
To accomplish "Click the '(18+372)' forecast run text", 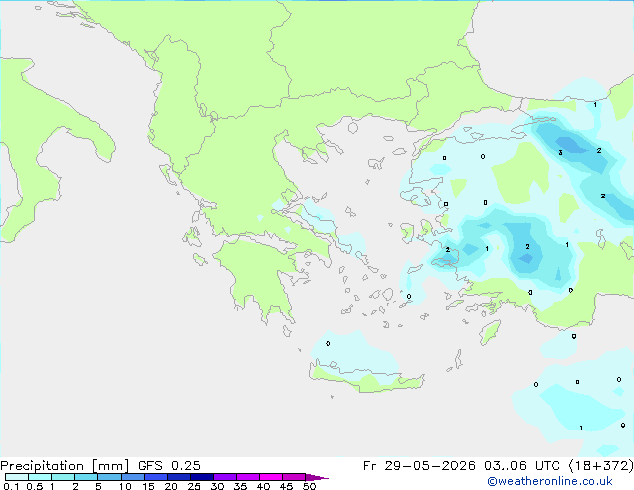I will 601,466.
